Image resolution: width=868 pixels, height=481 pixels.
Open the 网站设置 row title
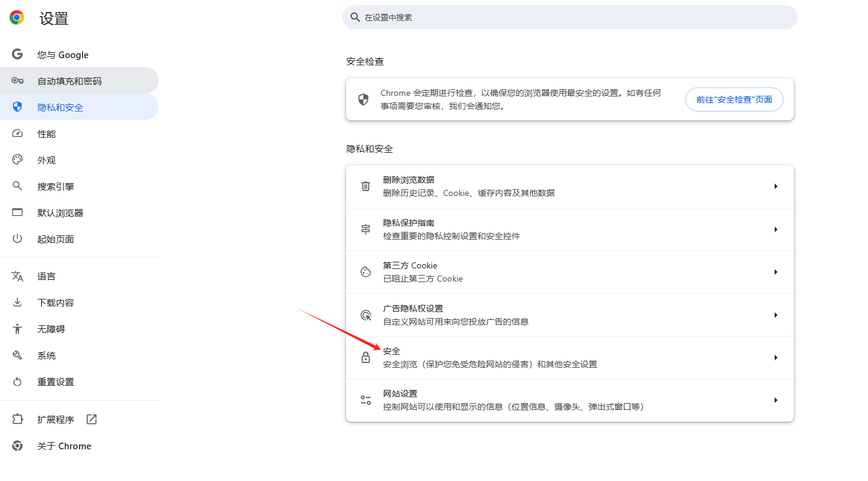click(x=400, y=394)
